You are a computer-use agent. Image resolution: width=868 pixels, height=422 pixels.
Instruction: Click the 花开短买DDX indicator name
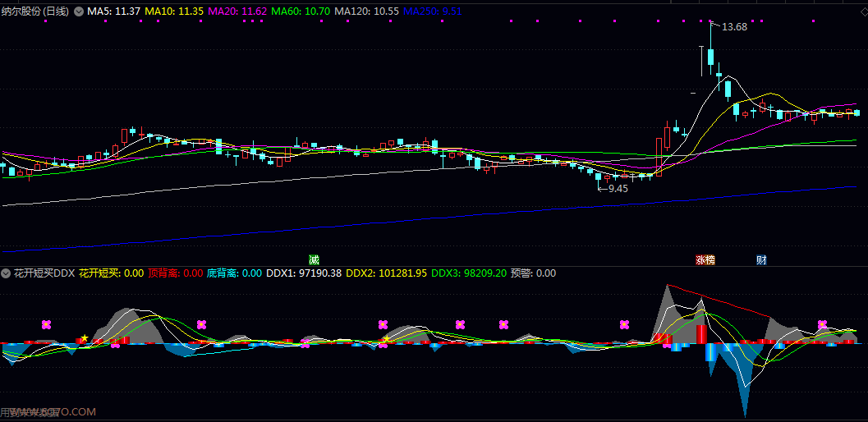click(x=44, y=273)
